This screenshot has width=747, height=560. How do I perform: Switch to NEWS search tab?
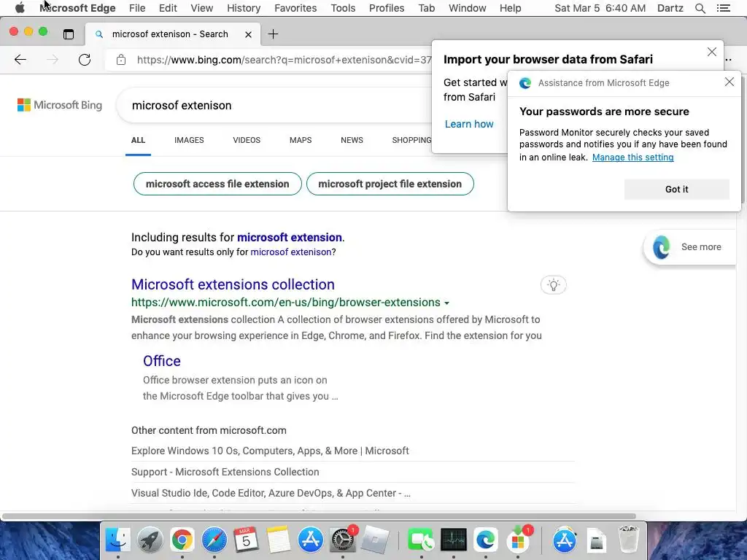coord(352,140)
